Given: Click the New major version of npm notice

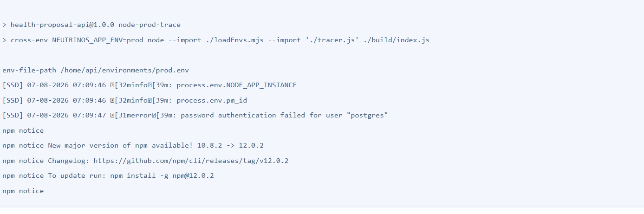Looking at the screenshot, I should tap(133, 145).
